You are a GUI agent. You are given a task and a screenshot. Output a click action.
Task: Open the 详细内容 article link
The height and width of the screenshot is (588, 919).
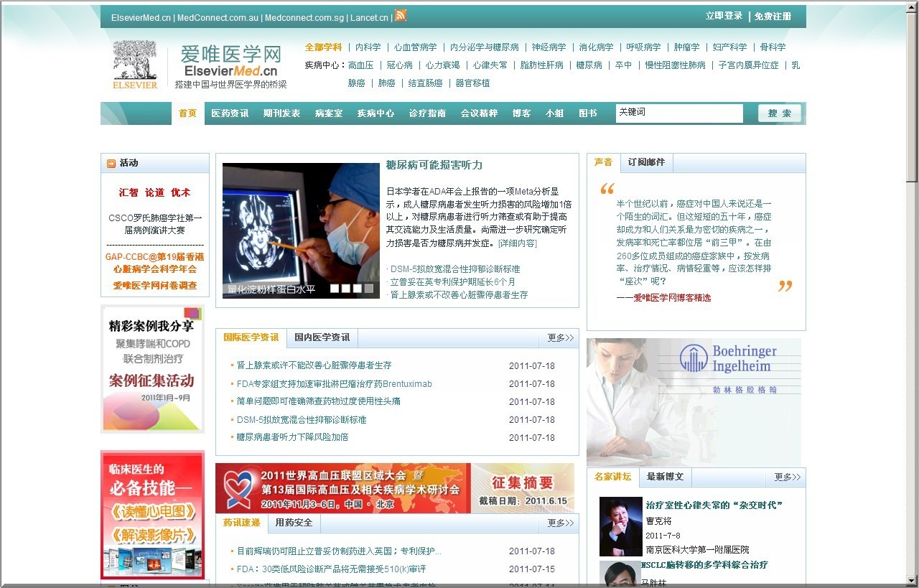click(x=517, y=243)
